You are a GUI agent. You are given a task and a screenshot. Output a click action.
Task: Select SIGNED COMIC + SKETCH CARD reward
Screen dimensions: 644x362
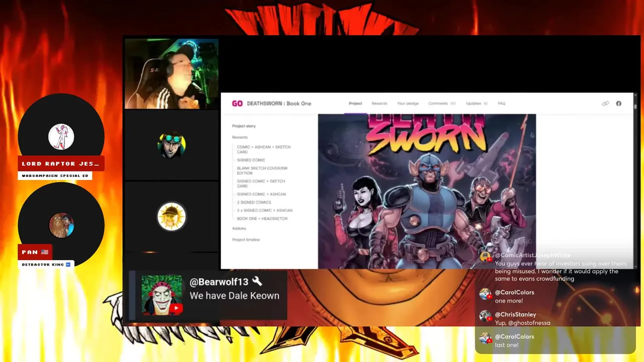click(x=261, y=184)
